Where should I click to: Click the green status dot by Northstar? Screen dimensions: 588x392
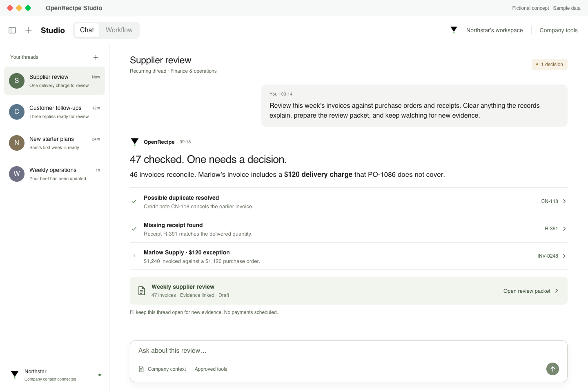click(x=100, y=375)
